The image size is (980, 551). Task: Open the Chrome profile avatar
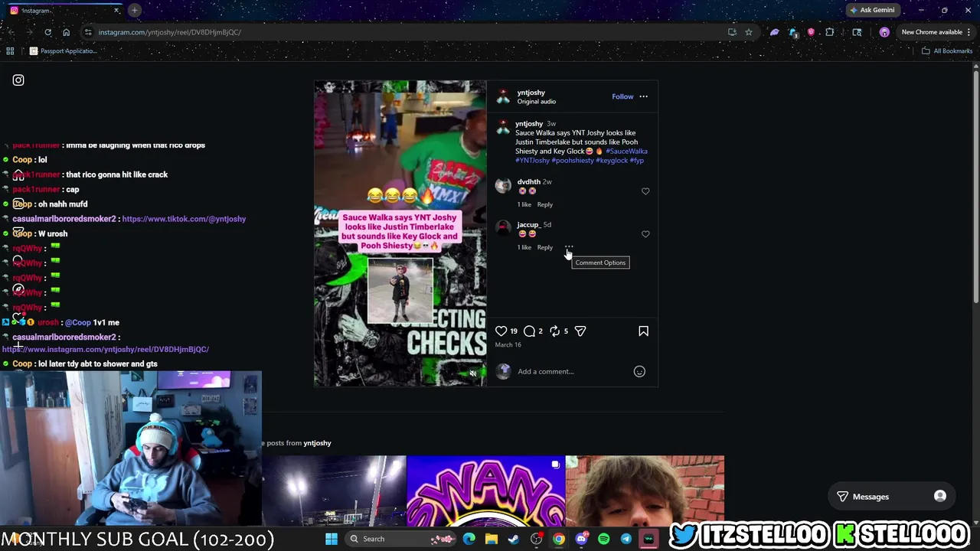(884, 32)
